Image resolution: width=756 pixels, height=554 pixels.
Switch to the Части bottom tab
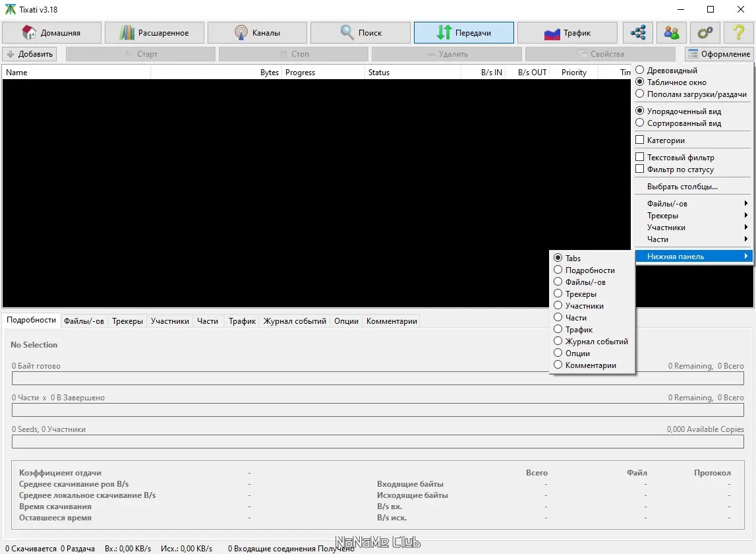tap(208, 321)
